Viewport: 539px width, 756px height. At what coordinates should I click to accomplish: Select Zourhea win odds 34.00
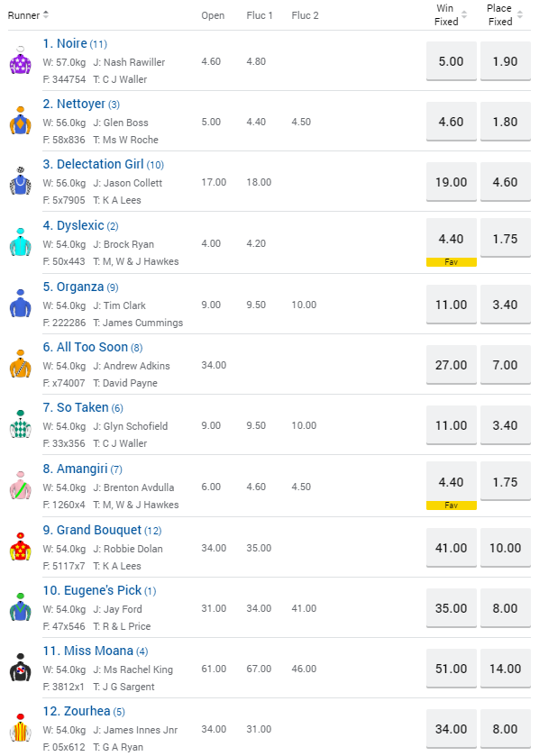pos(452,729)
